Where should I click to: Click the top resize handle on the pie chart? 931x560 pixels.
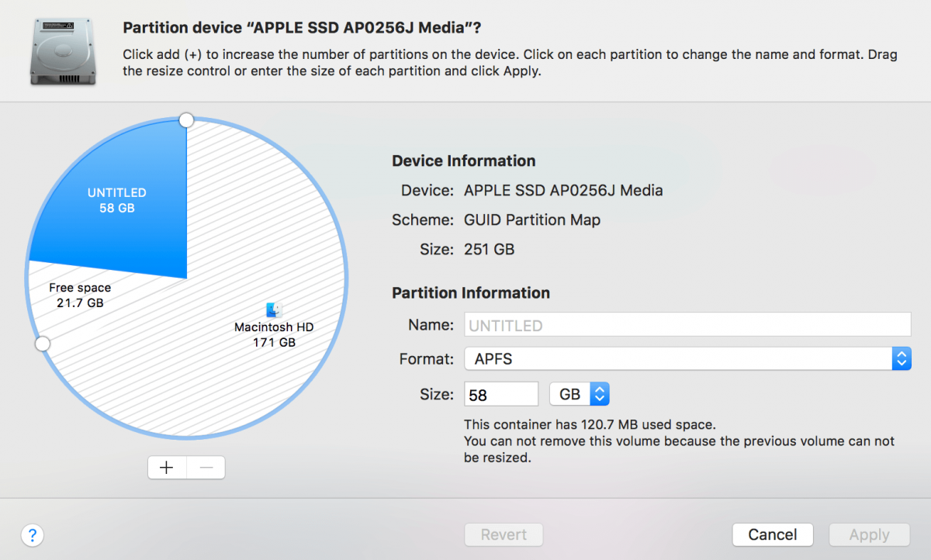click(186, 120)
